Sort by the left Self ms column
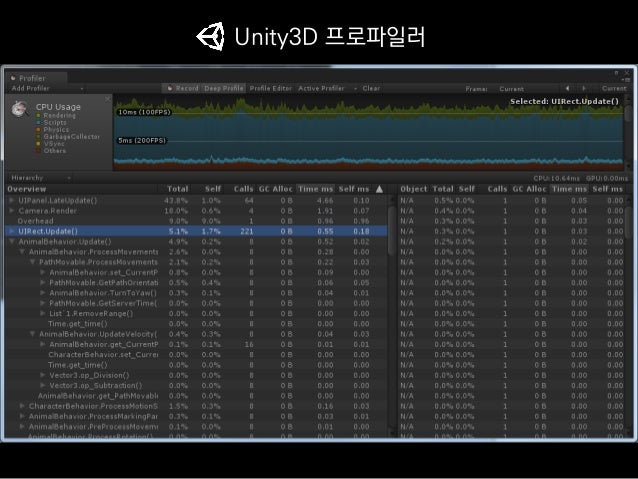 coord(354,189)
